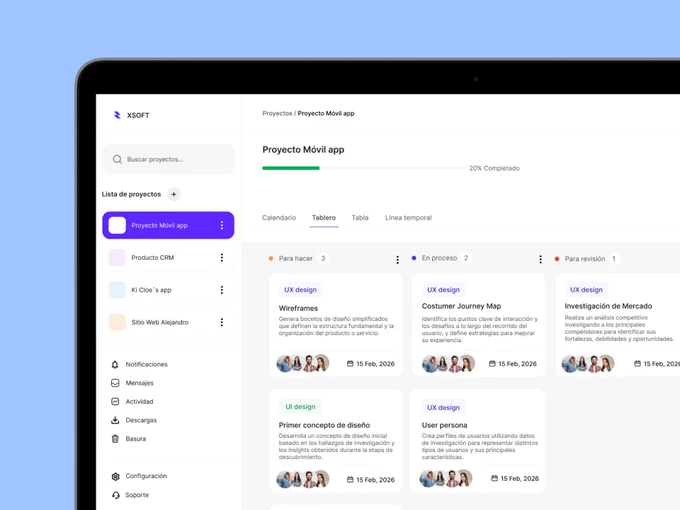Click the white Proyecto Móvil app project icon

pos(117,225)
